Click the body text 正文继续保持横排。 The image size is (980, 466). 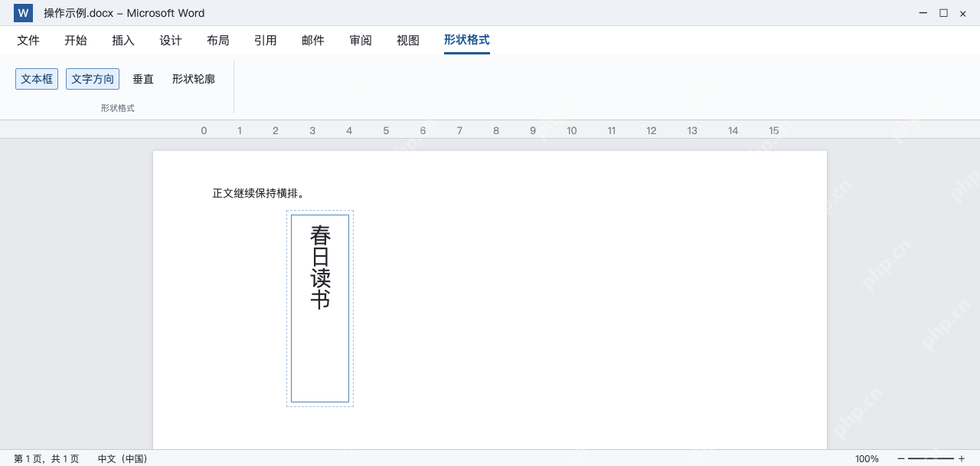pyautogui.click(x=259, y=193)
